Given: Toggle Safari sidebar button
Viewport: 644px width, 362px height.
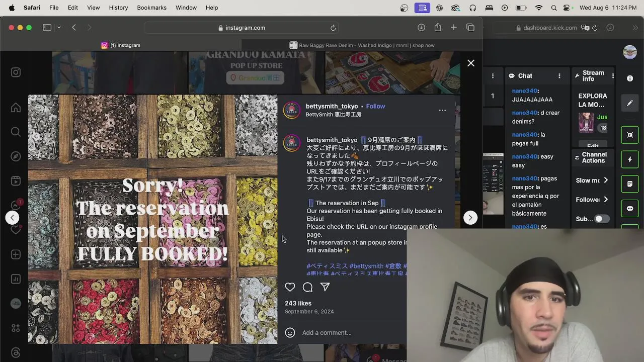Looking at the screenshot, I should (47, 28).
